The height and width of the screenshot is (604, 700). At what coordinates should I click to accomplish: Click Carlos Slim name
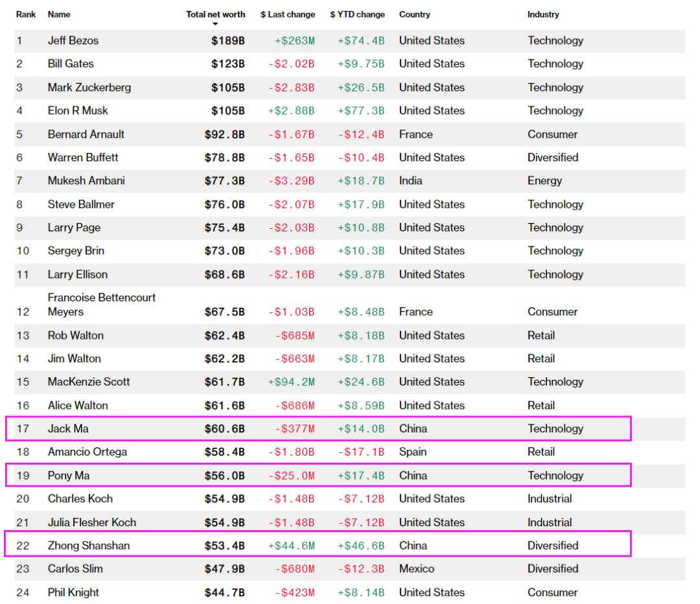point(75,569)
